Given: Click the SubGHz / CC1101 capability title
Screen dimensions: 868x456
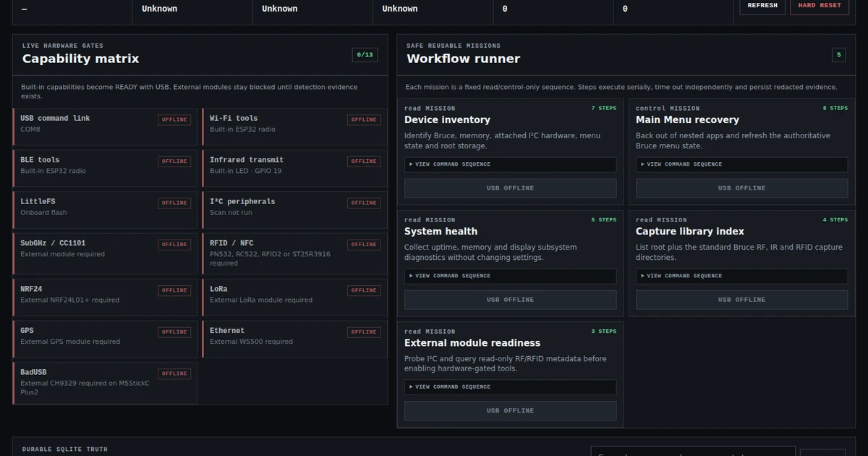Looking at the screenshot, I should (53, 243).
